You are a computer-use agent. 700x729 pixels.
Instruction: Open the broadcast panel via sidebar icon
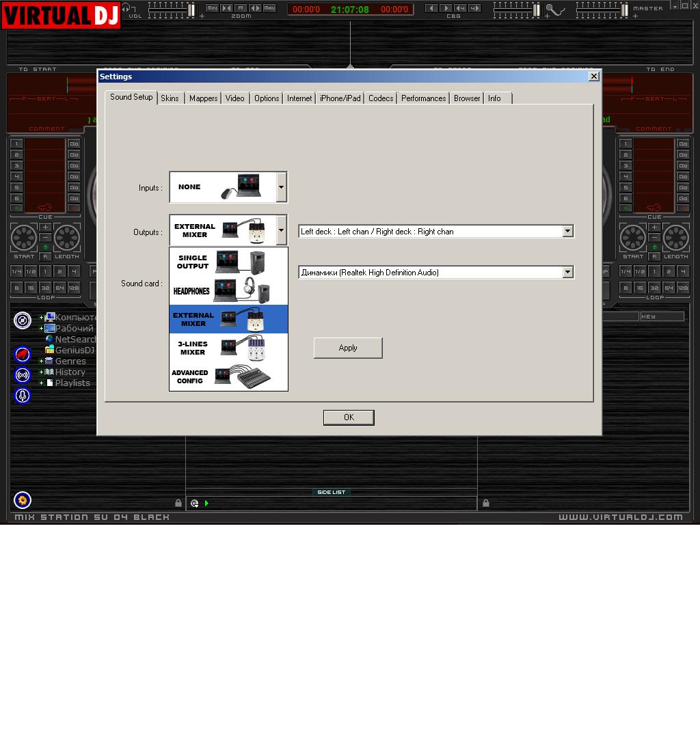pyautogui.click(x=23, y=375)
